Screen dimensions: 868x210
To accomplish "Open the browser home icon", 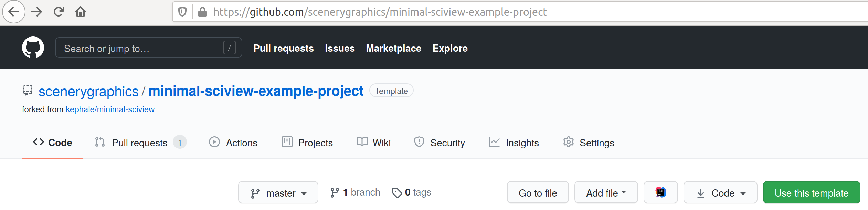I will 81,12.
